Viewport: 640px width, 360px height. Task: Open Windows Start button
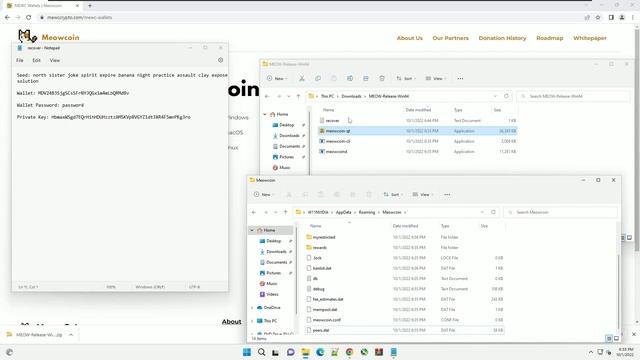[x=247, y=352]
